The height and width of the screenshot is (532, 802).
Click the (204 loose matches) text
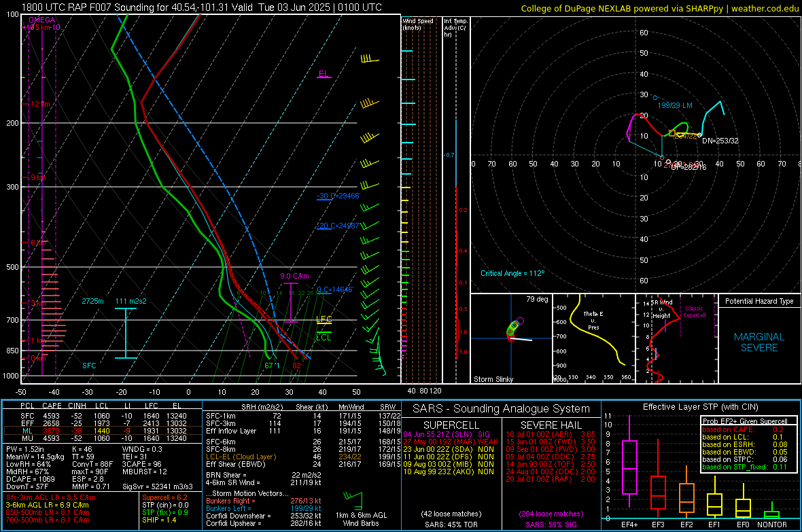click(x=551, y=514)
